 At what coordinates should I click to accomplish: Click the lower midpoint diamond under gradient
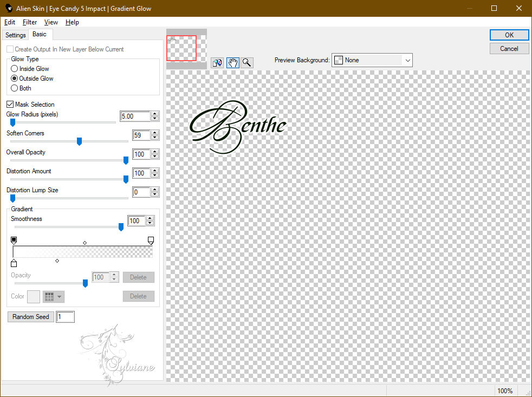pos(57,261)
